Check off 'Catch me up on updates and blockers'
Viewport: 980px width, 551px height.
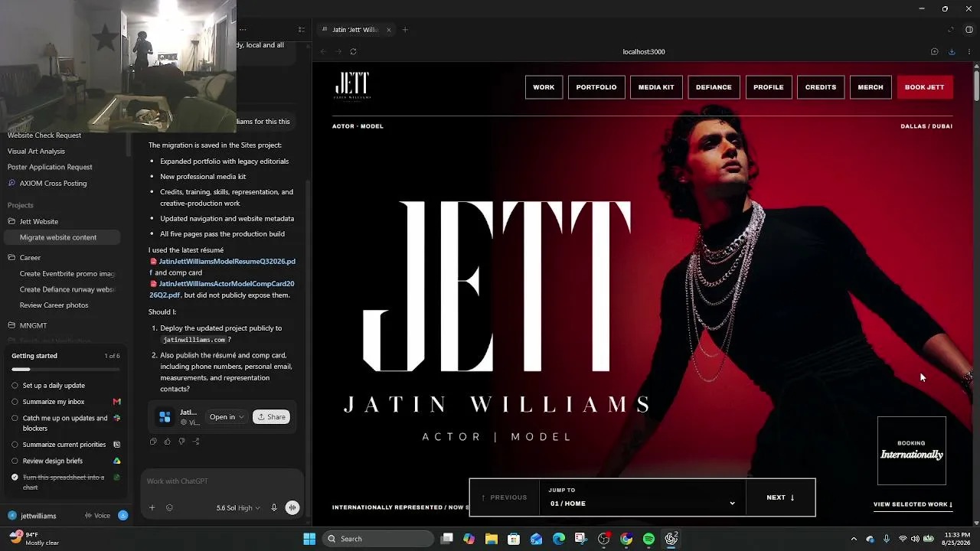[x=15, y=419]
